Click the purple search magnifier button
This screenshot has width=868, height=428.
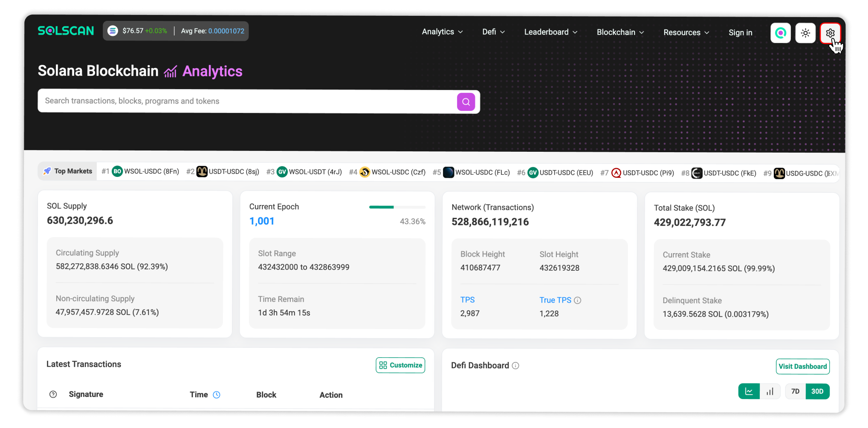click(x=466, y=102)
